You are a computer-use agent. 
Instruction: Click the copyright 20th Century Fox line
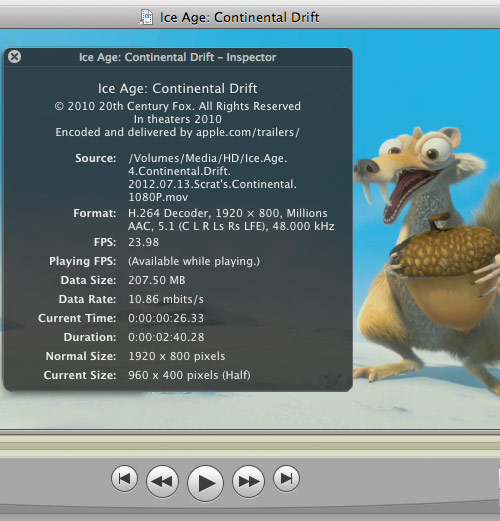click(x=178, y=106)
